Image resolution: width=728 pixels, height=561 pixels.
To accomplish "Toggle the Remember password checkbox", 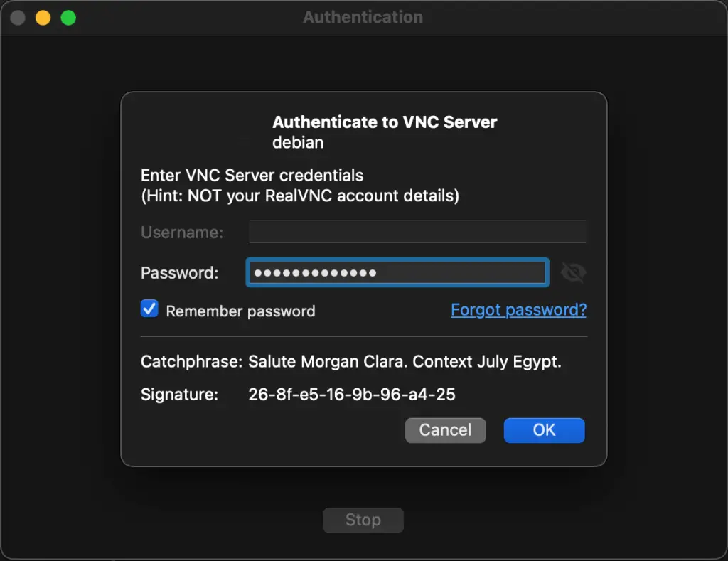I will pyautogui.click(x=149, y=310).
